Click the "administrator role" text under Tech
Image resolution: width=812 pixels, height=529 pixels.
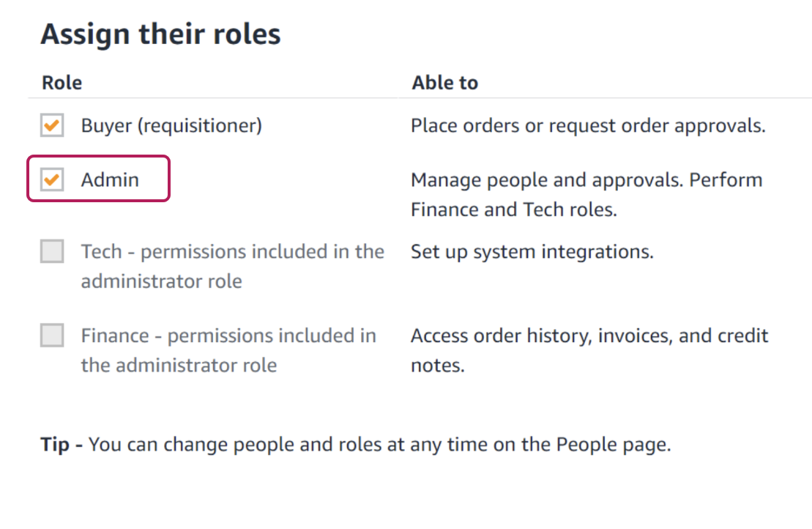tap(161, 281)
